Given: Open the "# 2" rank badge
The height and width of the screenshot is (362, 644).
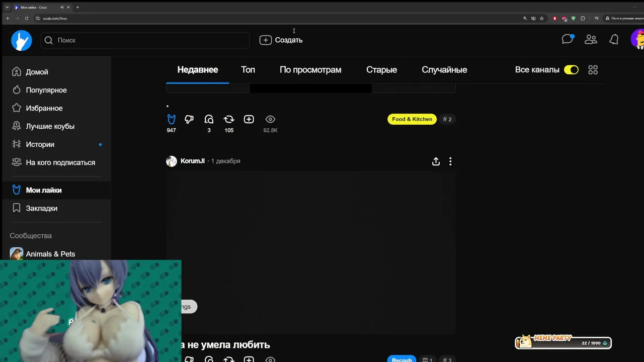Looking at the screenshot, I should (x=447, y=119).
